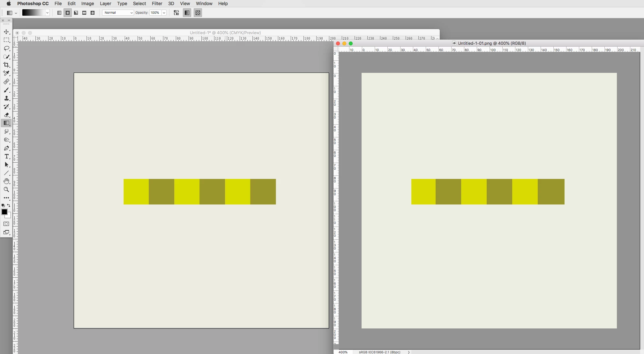644x354 pixels.
Task: Select the Eraser tool
Action: (6, 115)
